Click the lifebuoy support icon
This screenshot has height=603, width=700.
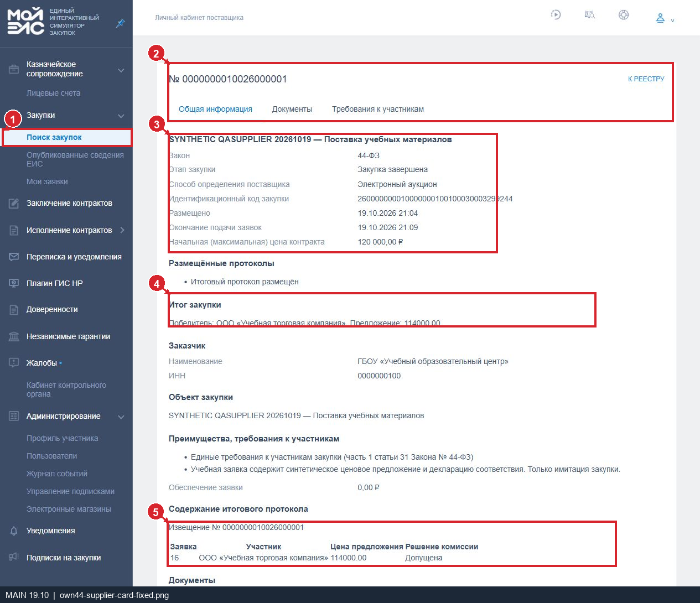tap(624, 15)
